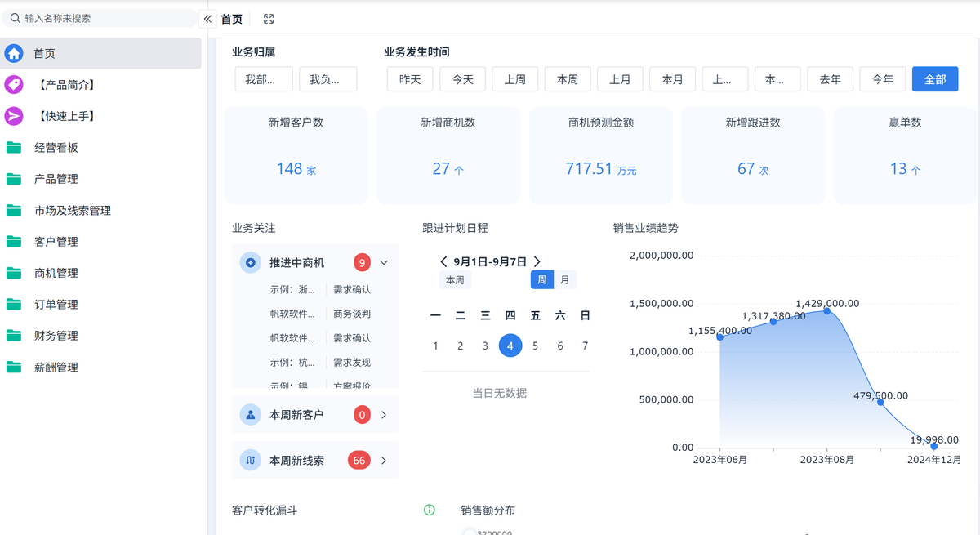The image size is (980, 535).
Task: Collapse the sidebar with double-chevron icon
Action: click(207, 19)
